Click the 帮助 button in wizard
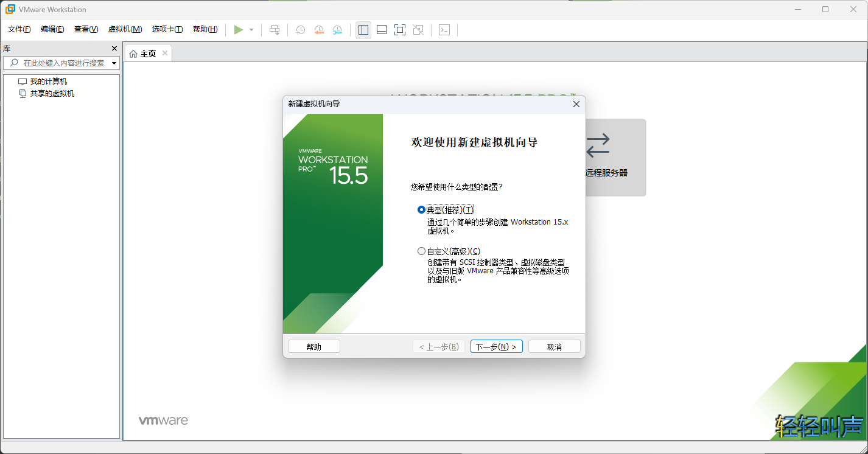Viewport: 868px width, 454px height. pyautogui.click(x=314, y=346)
